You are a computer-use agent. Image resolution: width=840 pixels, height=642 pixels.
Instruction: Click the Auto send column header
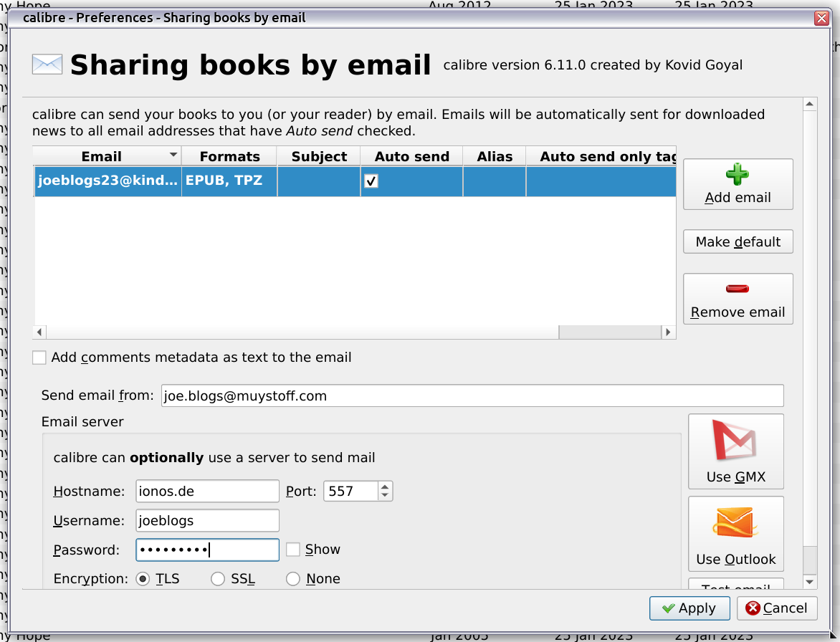(x=411, y=156)
